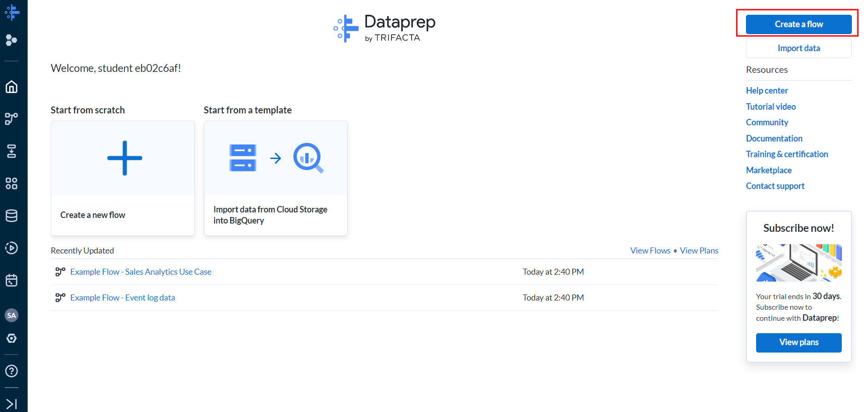Click Sales Analytics row's Today at 2:40 PM
This screenshot has height=412, width=868.
coord(553,272)
